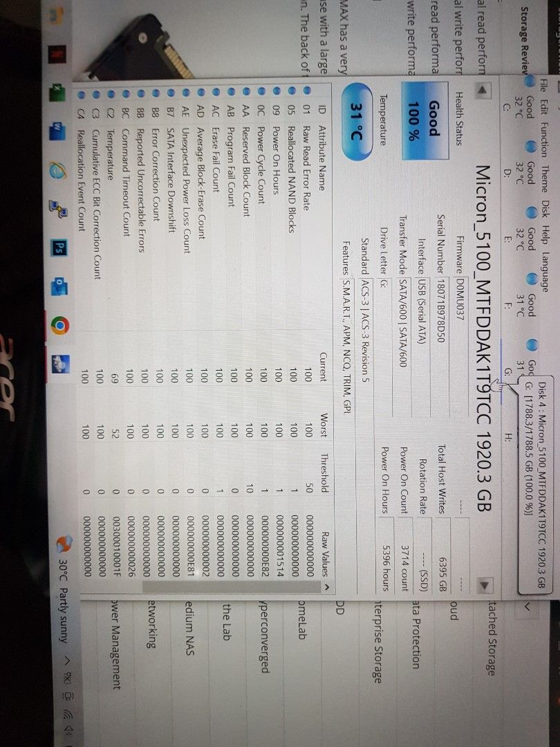560x747 pixels.
Task: Click the blue status icon for Raw Read Error Rate
Action: coord(306,89)
